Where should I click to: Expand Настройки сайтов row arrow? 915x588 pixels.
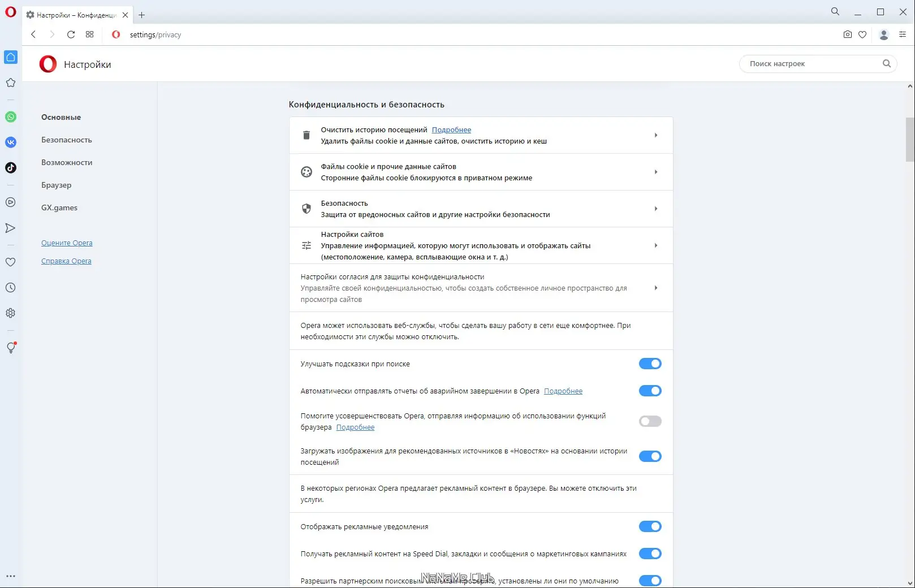tap(656, 245)
